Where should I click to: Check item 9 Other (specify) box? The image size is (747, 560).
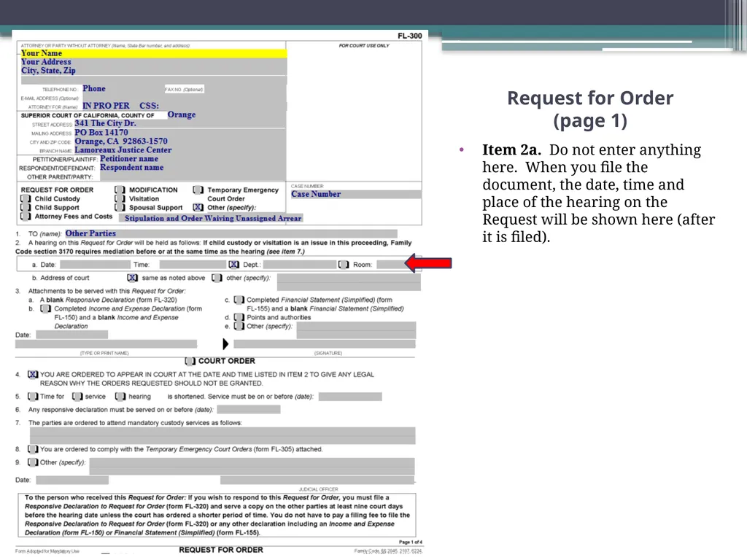pos(33,462)
